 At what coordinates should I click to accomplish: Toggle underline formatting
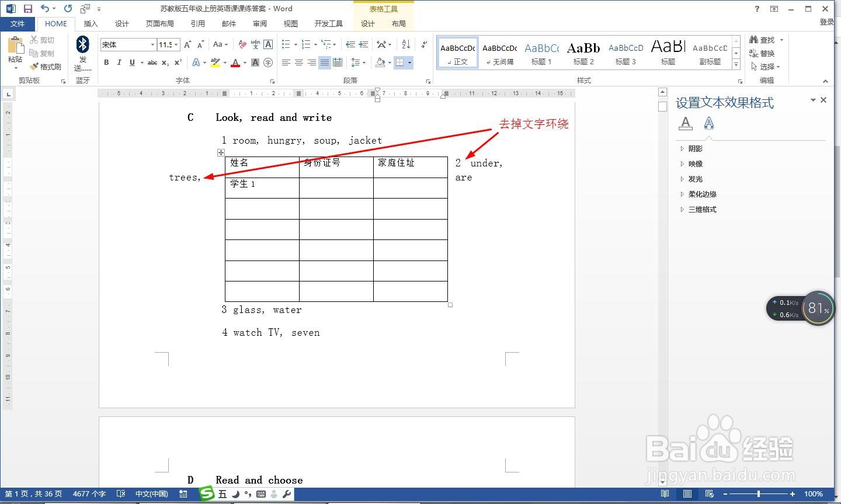pos(132,62)
